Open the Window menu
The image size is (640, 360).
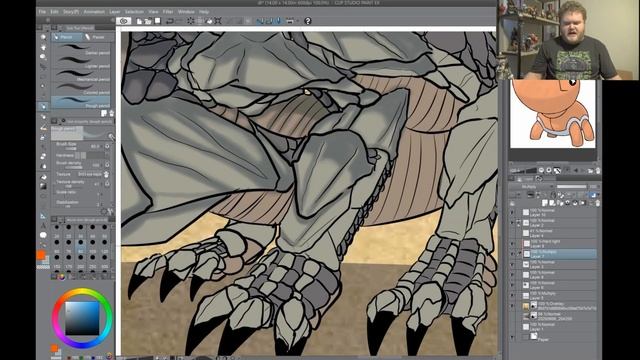pyautogui.click(x=186, y=12)
